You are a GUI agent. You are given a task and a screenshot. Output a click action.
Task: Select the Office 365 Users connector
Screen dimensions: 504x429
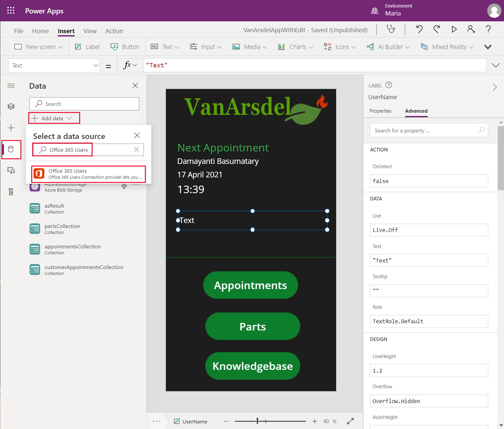click(x=88, y=174)
